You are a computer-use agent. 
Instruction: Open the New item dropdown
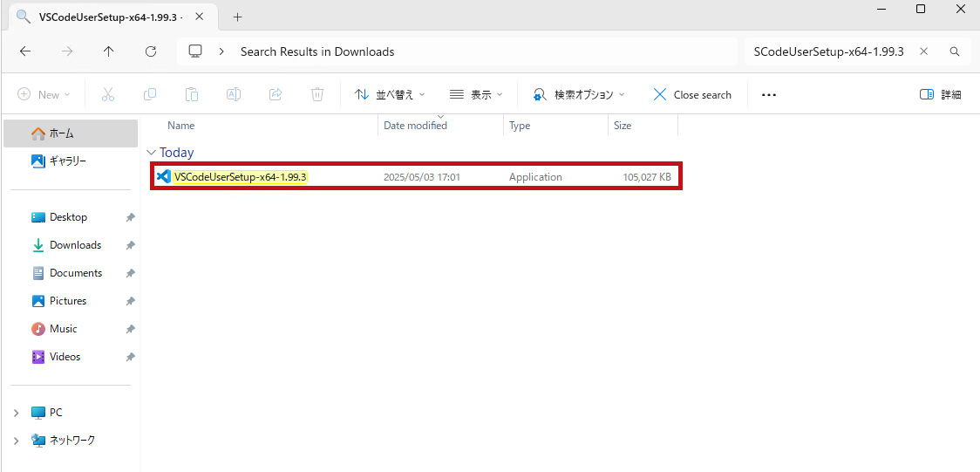[x=44, y=94]
